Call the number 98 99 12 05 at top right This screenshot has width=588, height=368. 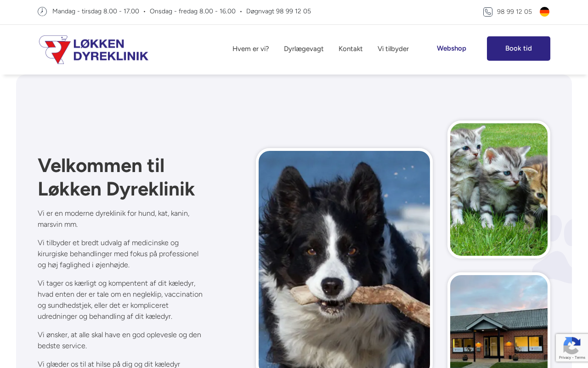coord(514,12)
